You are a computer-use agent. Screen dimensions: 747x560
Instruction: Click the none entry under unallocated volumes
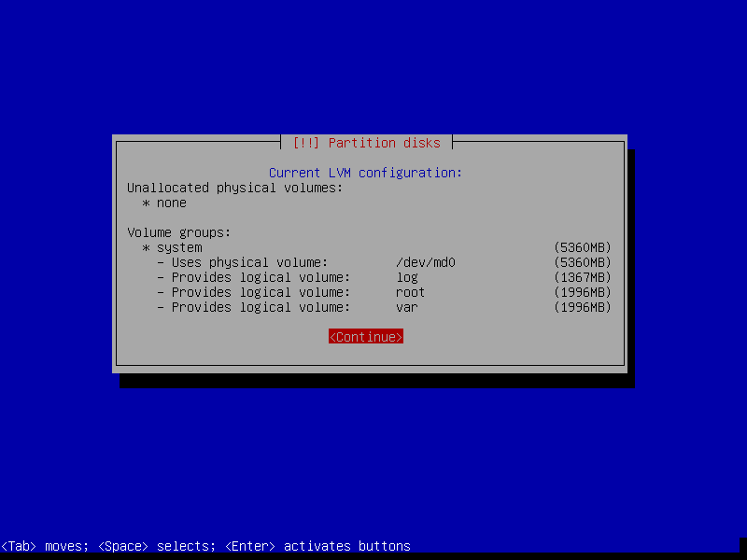point(171,203)
